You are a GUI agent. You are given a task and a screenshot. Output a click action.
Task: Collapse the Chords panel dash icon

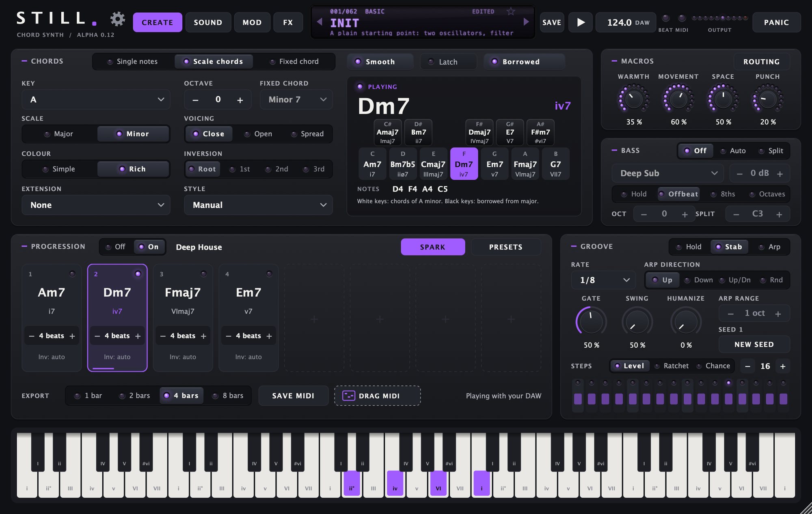[24, 61]
